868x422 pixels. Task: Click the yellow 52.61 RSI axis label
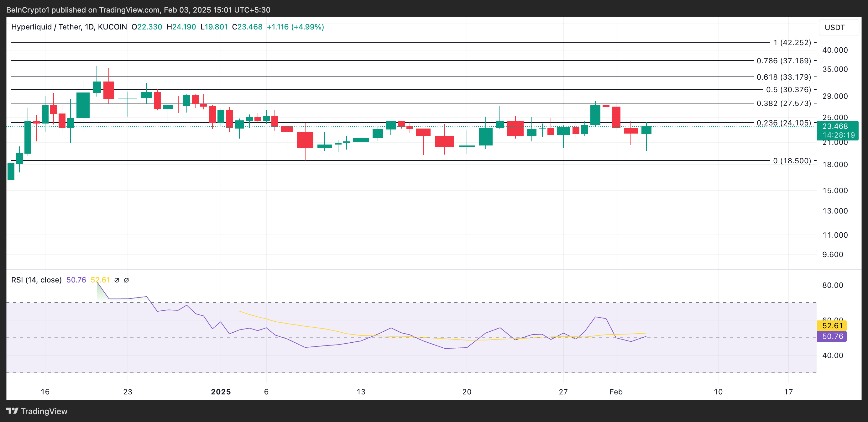(832, 326)
